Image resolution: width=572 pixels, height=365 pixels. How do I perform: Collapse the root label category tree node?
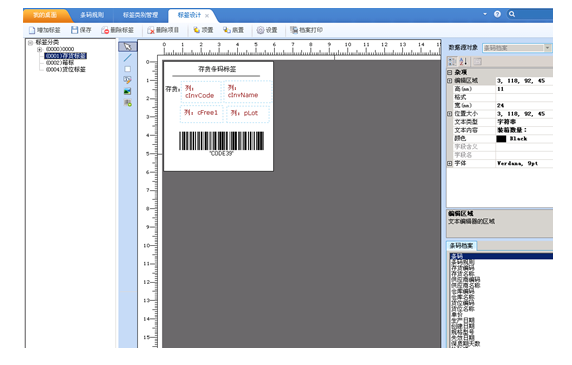pyautogui.click(x=31, y=43)
